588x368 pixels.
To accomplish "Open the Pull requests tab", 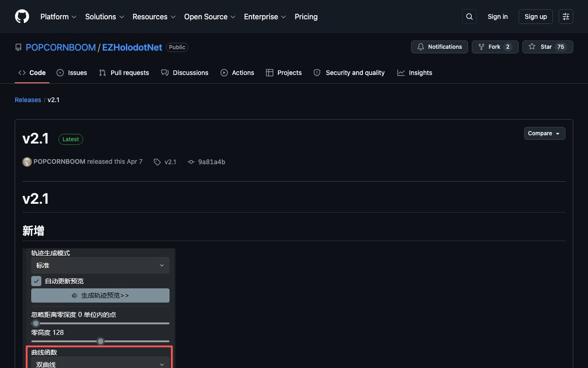I will pos(124,73).
